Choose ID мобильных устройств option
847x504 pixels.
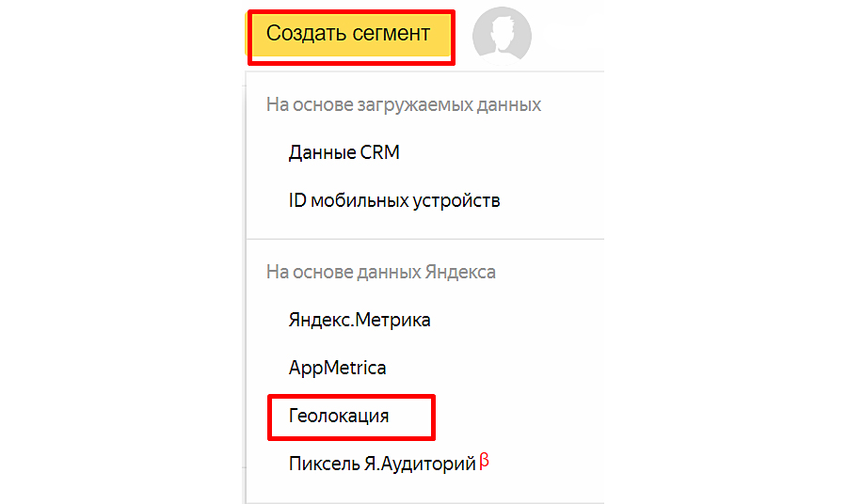click(393, 200)
